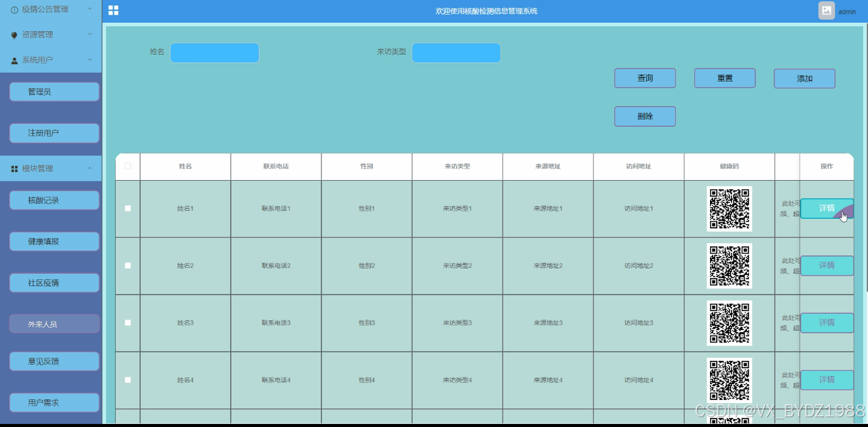Open the 管理员 menu item
The width and height of the screenshot is (868, 427).
54,92
